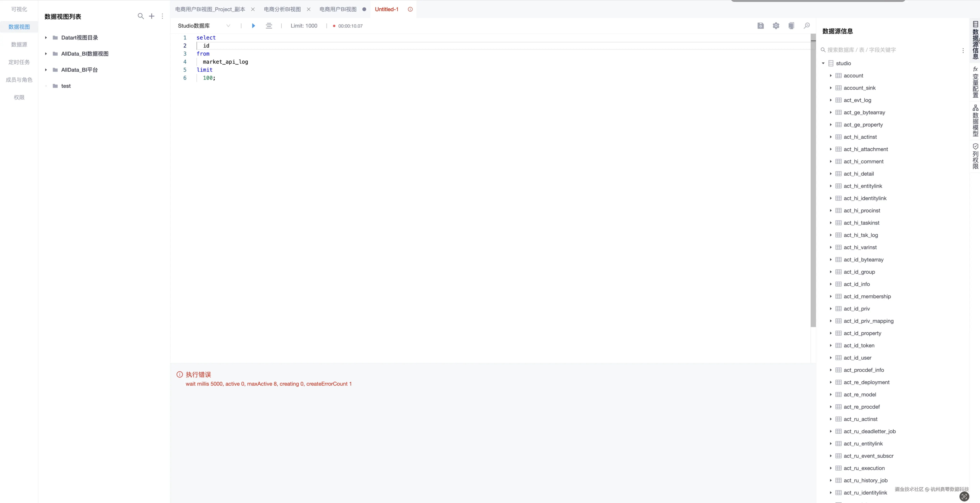The height and width of the screenshot is (503, 980).
Task: Run the SQL query with play button
Action: pos(253,26)
